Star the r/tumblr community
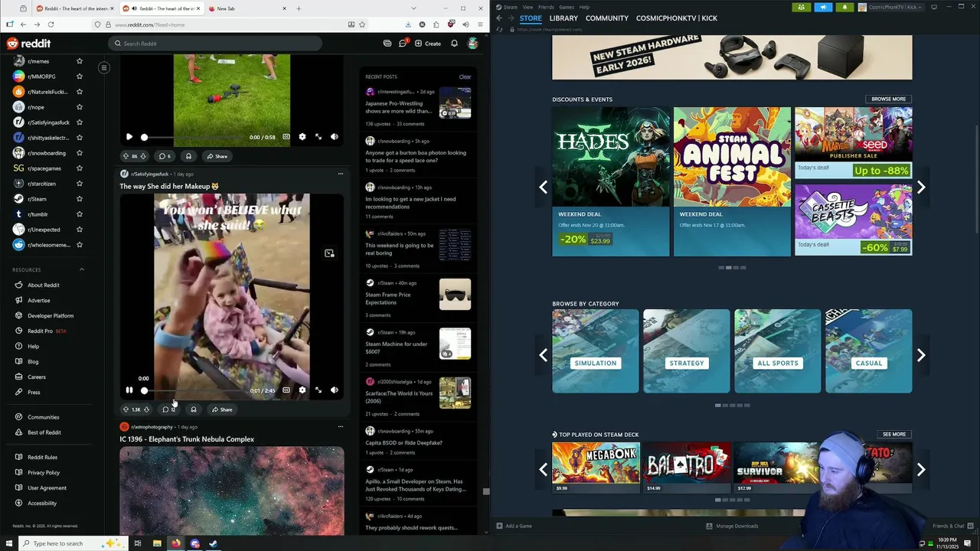Screen dimensions: 980x551 tap(79, 214)
